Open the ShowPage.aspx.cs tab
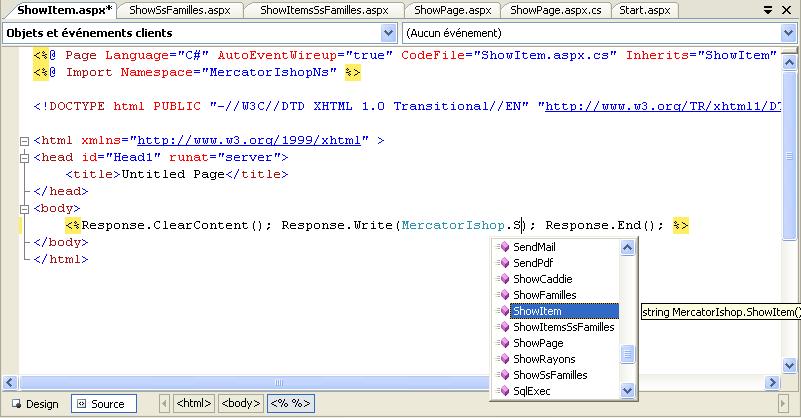This screenshot has width=801, height=418. pos(556,10)
